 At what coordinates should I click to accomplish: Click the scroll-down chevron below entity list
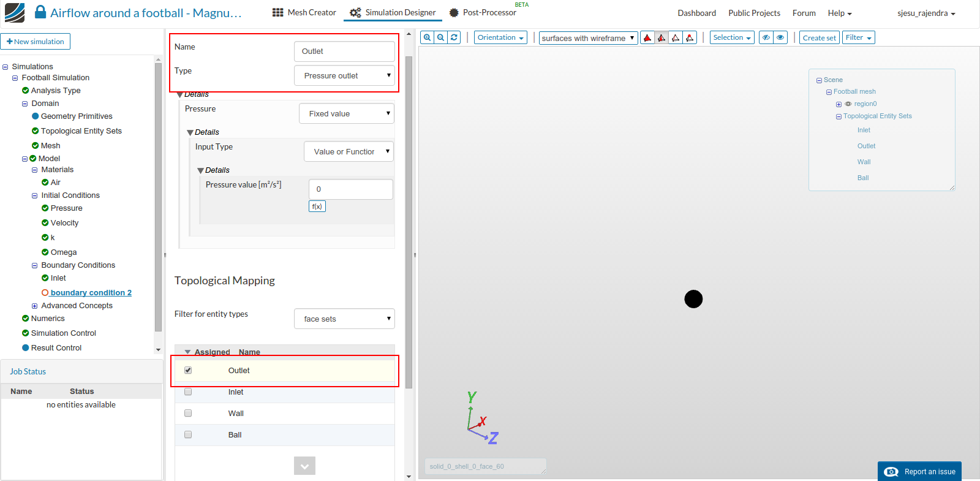click(x=304, y=466)
